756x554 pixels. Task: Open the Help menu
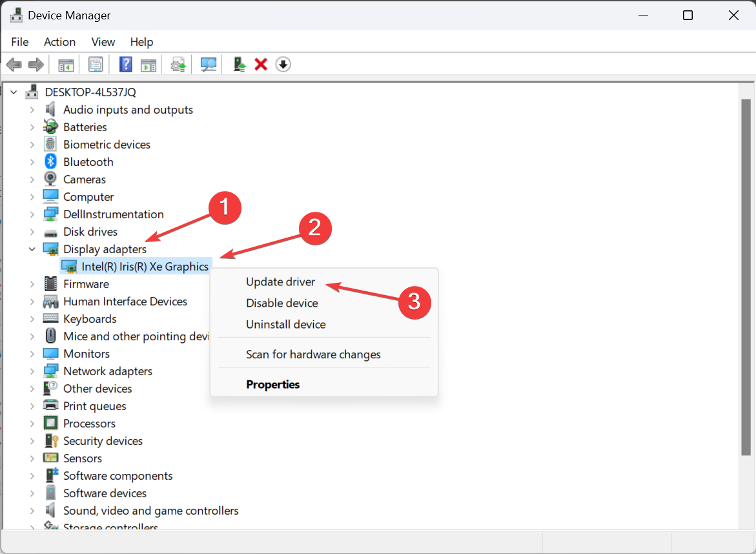pos(141,42)
